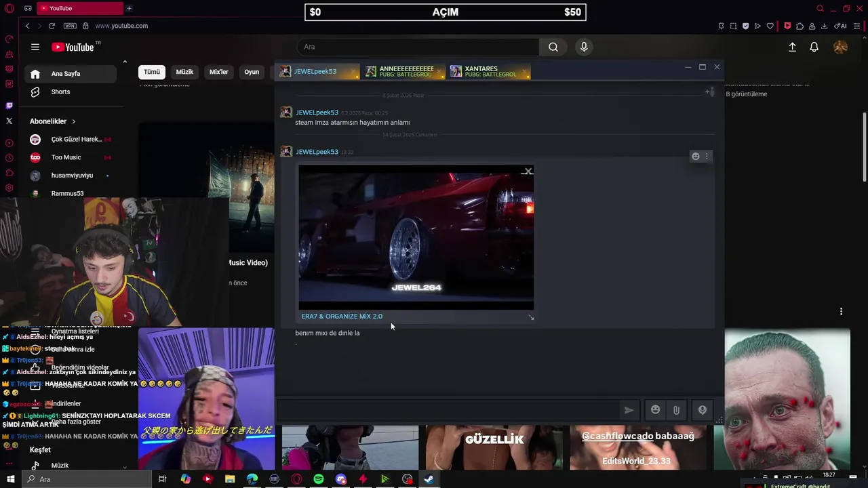Open Twitch in the Opera sidebar

(x=9, y=106)
